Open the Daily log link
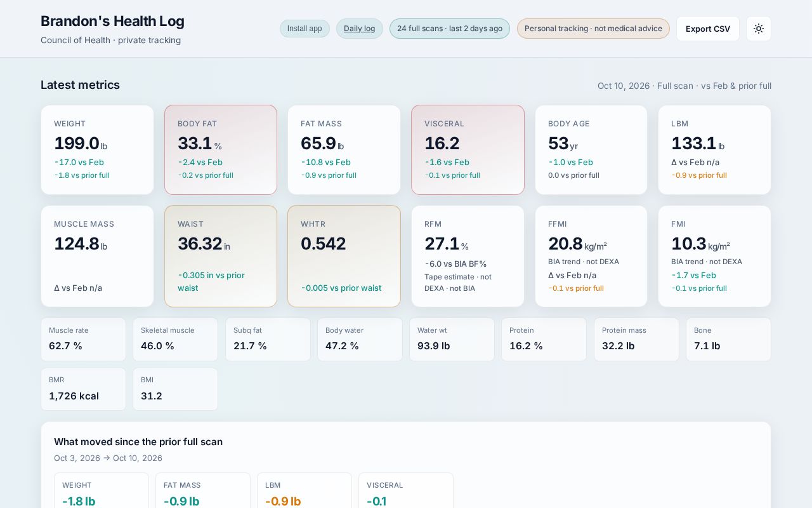This screenshot has width=812, height=508. [360, 29]
